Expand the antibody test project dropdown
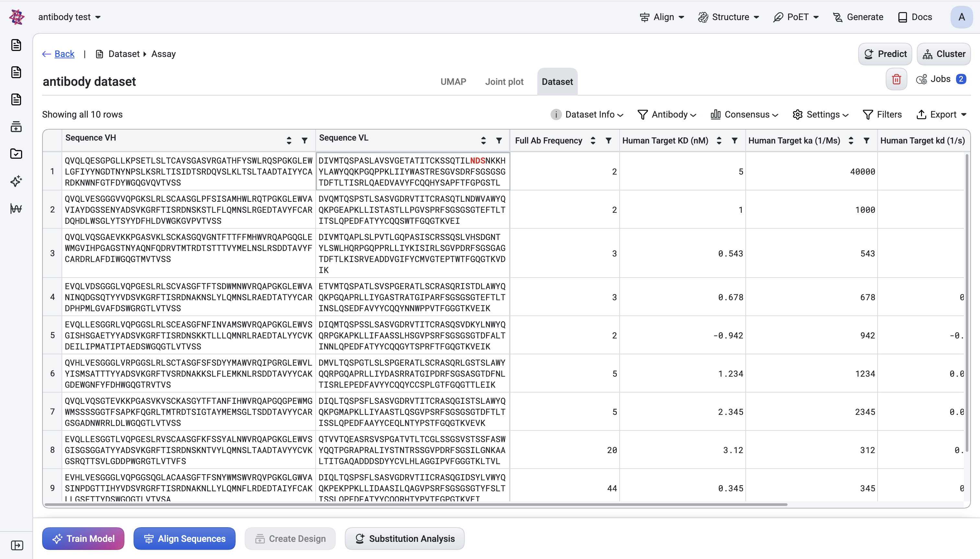Image resolution: width=980 pixels, height=559 pixels. pos(70,17)
